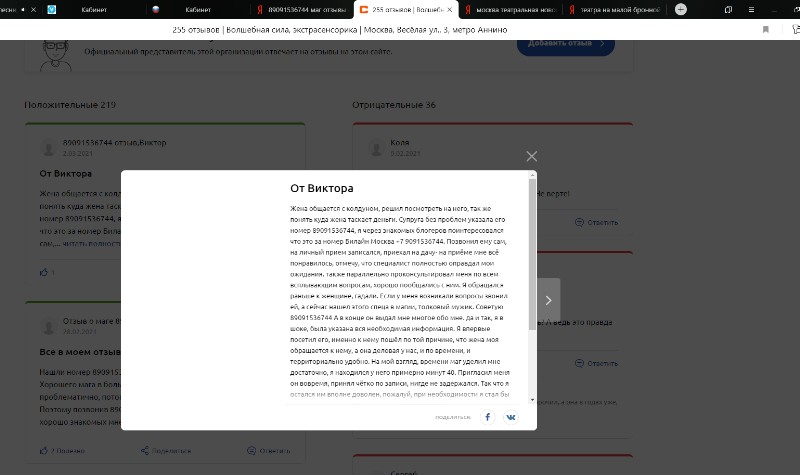This screenshot has height=475, width=800.
Task: Switch to '89091536744 маг отзывы' tab
Action: [302, 10]
